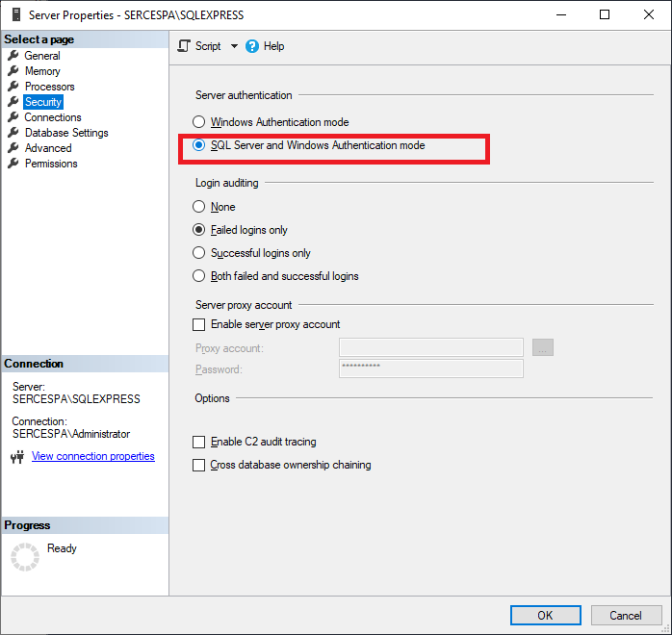Enable C2 audit tracing checkbox
Viewport: 672px width, 635px height.
click(x=199, y=442)
